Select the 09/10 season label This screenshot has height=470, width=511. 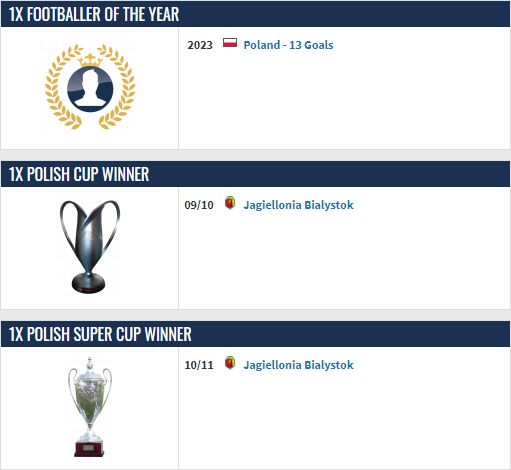[x=199, y=205]
